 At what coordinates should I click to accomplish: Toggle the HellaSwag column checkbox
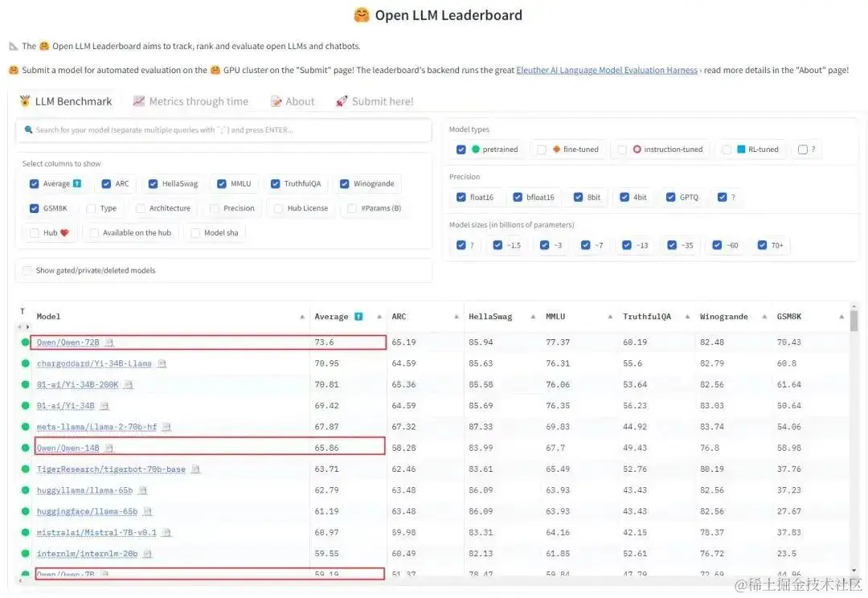(153, 184)
